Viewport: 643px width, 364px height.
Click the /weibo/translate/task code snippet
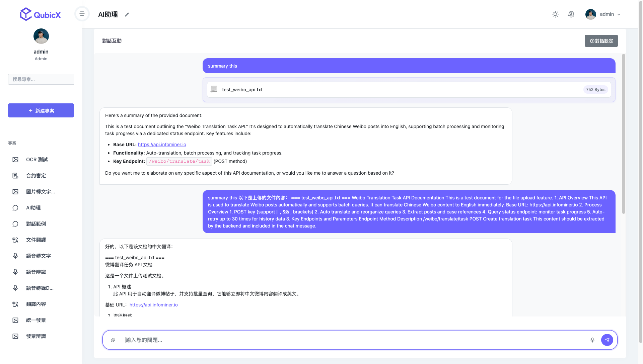(x=179, y=161)
